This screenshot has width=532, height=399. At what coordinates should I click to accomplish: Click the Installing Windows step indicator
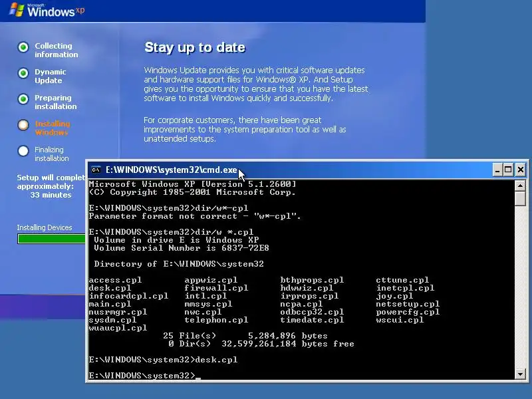pyautogui.click(x=23, y=125)
